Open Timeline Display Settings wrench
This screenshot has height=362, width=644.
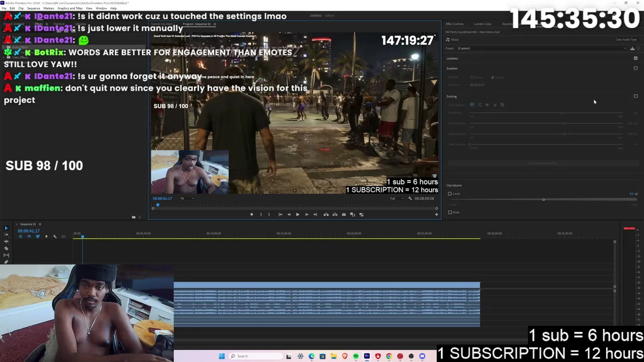pyautogui.click(x=54, y=236)
